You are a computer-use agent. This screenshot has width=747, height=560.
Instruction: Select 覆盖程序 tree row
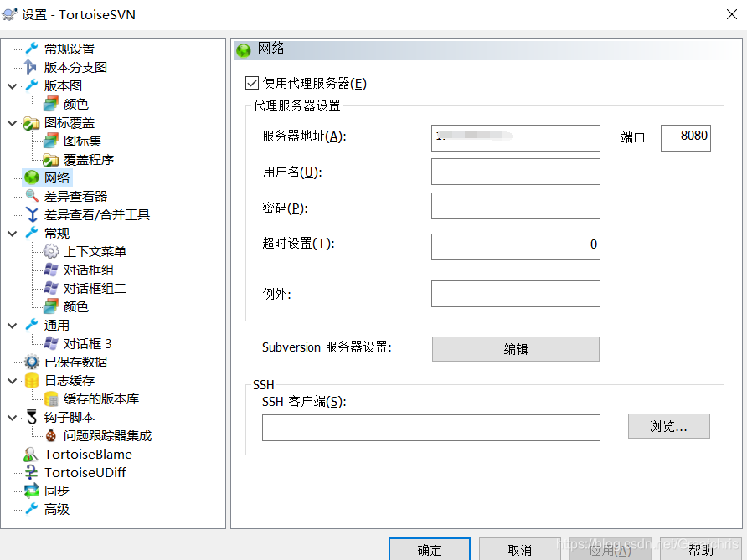(x=89, y=160)
